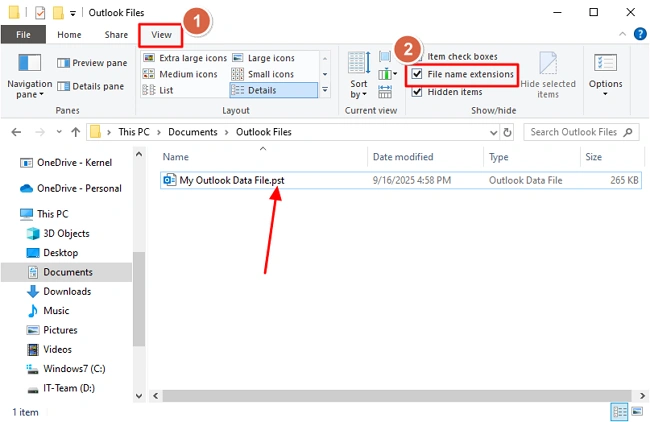Viewport: 650px width, 422px height.
Task: Refresh the folder view
Action: click(x=507, y=132)
